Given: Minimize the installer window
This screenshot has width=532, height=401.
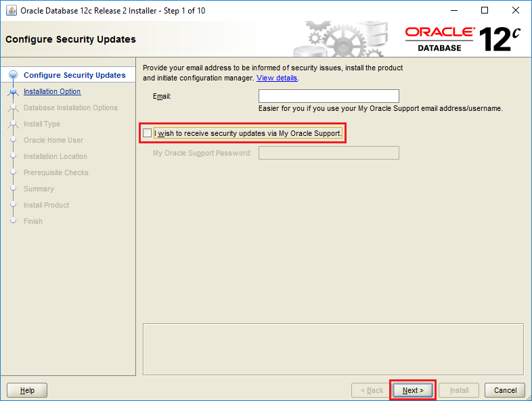Looking at the screenshot, I should [454, 11].
